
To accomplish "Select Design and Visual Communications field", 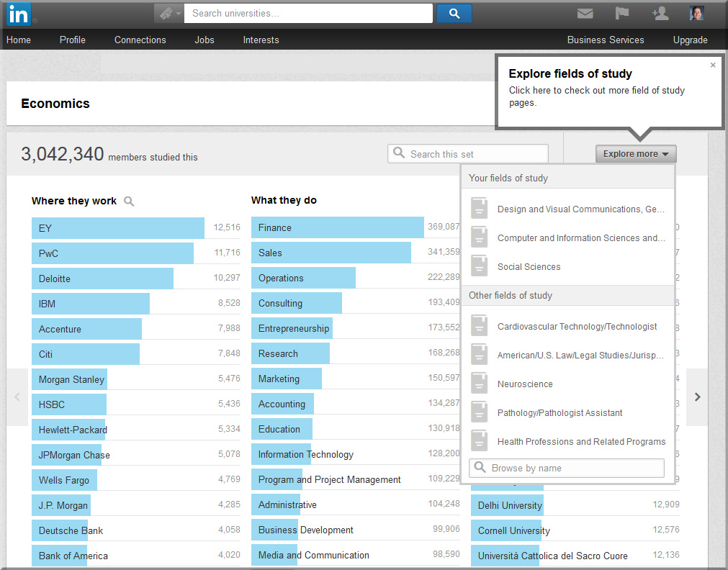I will pyautogui.click(x=581, y=209).
